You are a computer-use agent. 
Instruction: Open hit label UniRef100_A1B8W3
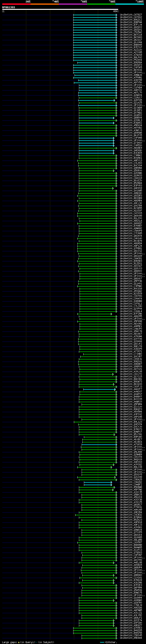131,600
